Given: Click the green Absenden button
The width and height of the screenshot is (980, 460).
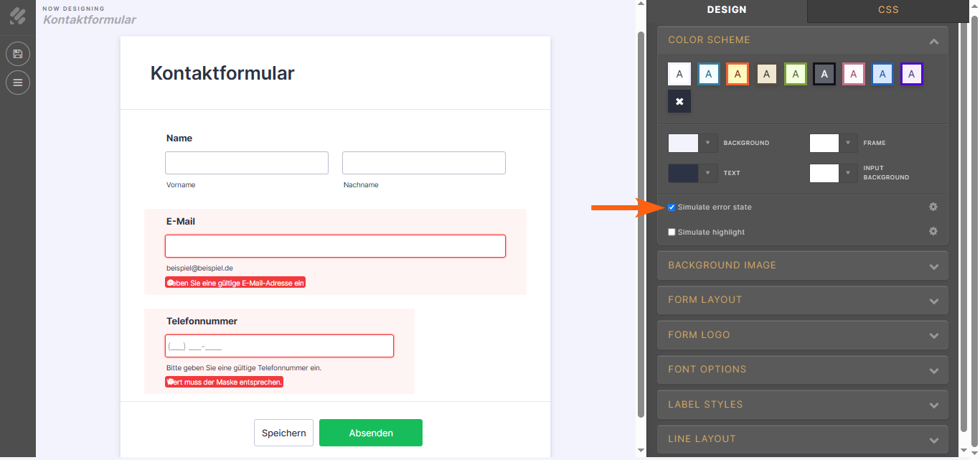Looking at the screenshot, I should click(371, 433).
